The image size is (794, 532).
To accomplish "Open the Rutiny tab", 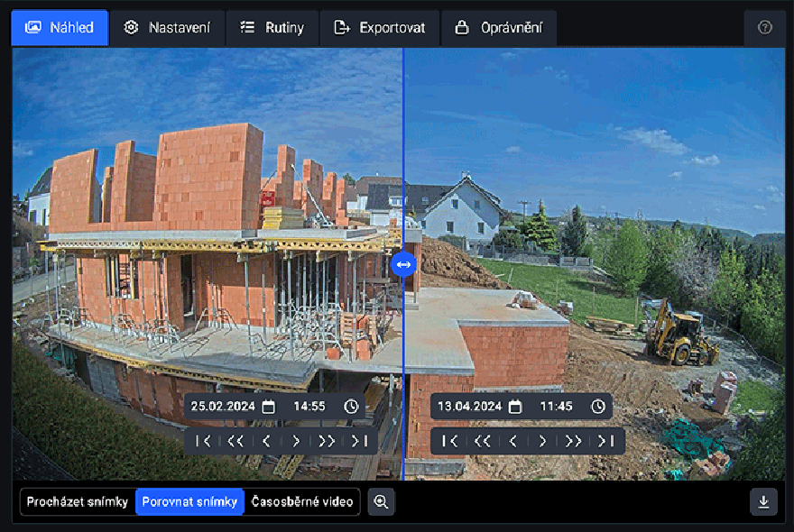I will pyautogui.click(x=272, y=28).
